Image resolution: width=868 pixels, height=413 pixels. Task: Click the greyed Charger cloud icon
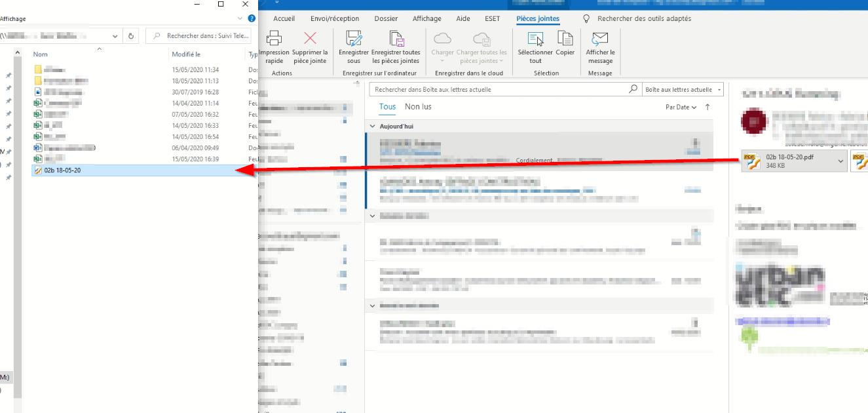(443, 39)
